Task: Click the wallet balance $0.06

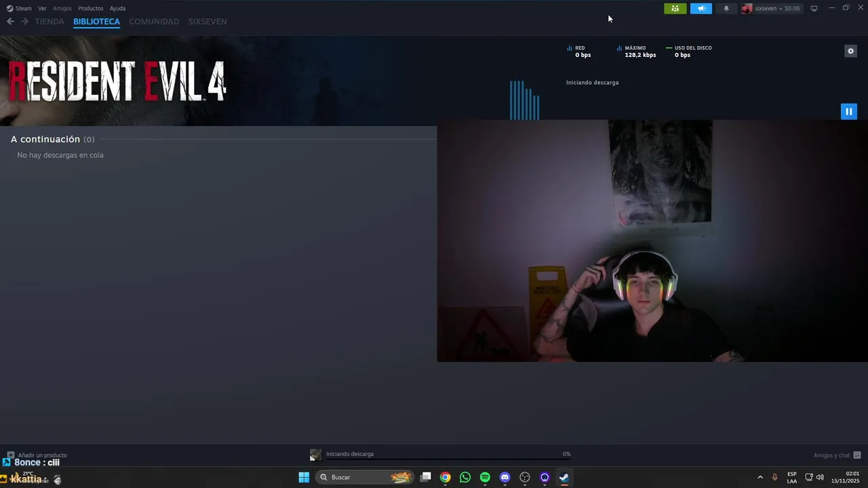Action: click(x=792, y=8)
